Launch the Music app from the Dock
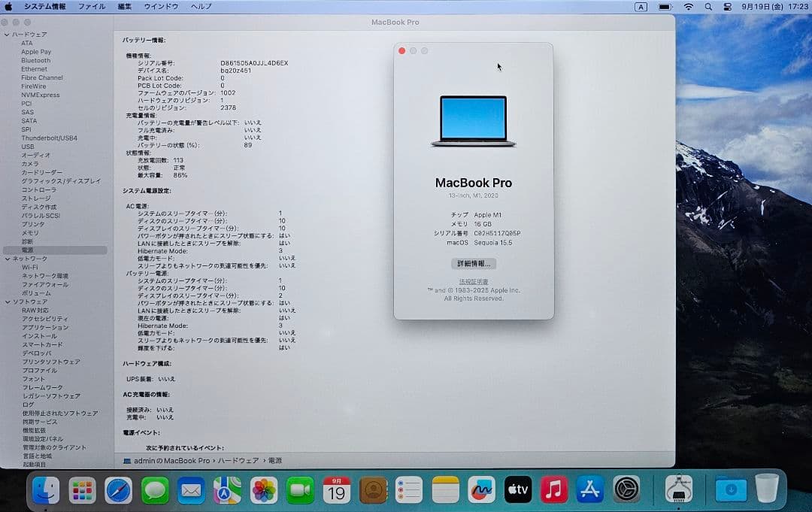 coord(553,492)
